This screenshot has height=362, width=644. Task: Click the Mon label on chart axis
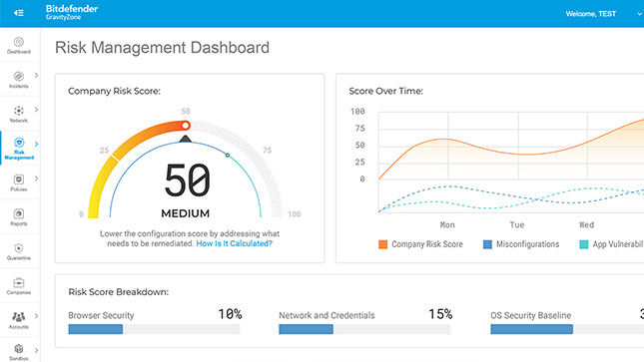447,225
